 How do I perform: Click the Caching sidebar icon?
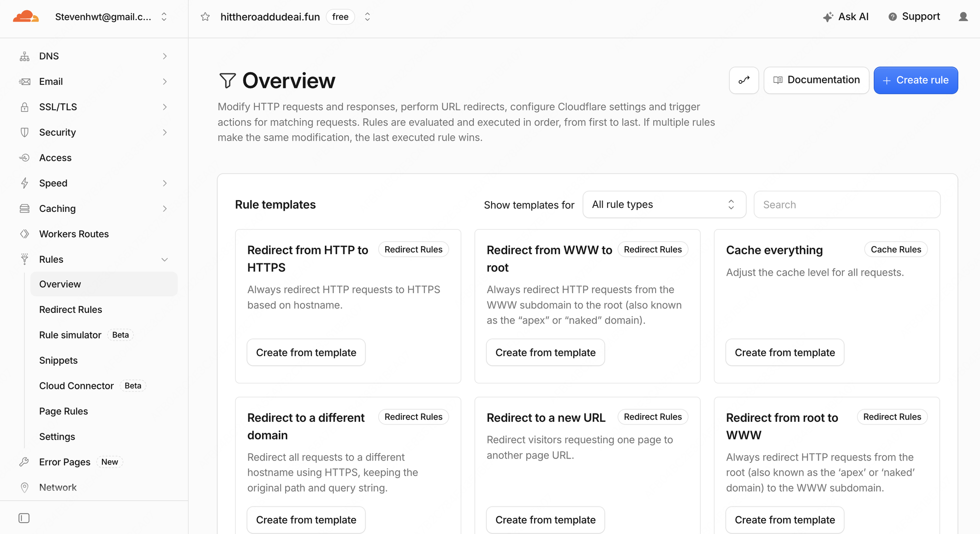point(24,209)
